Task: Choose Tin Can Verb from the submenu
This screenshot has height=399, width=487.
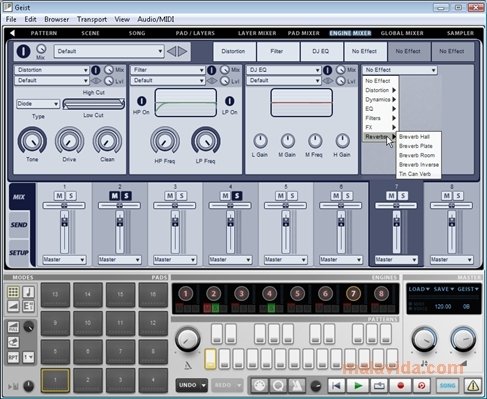Action: click(419, 174)
